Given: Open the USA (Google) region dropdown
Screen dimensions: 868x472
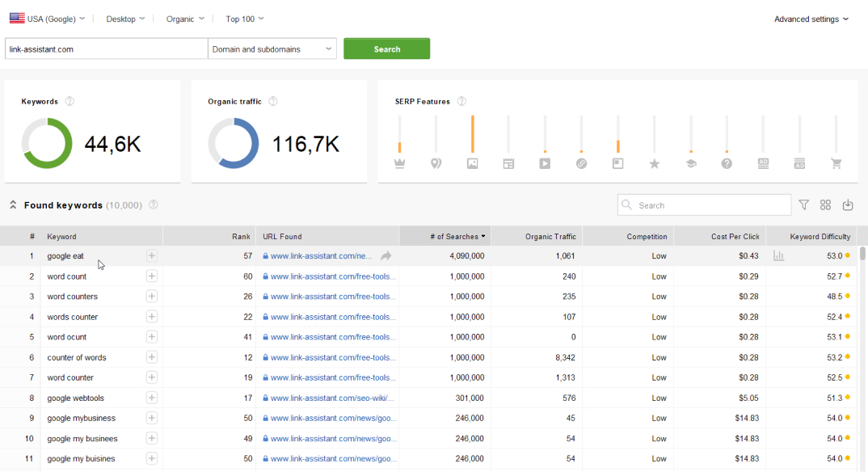Looking at the screenshot, I should [x=47, y=19].
